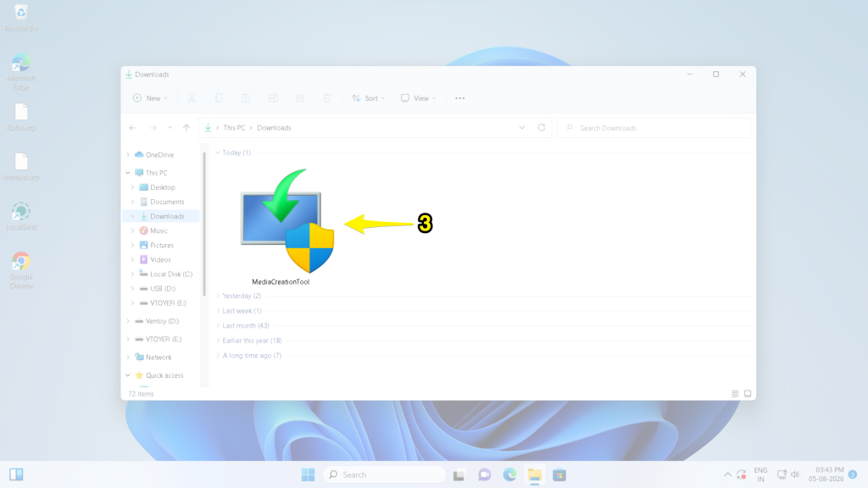Open Microsoft Edge from the taskbar
This screenshot has height=488, width=868.
pos(509,474)
